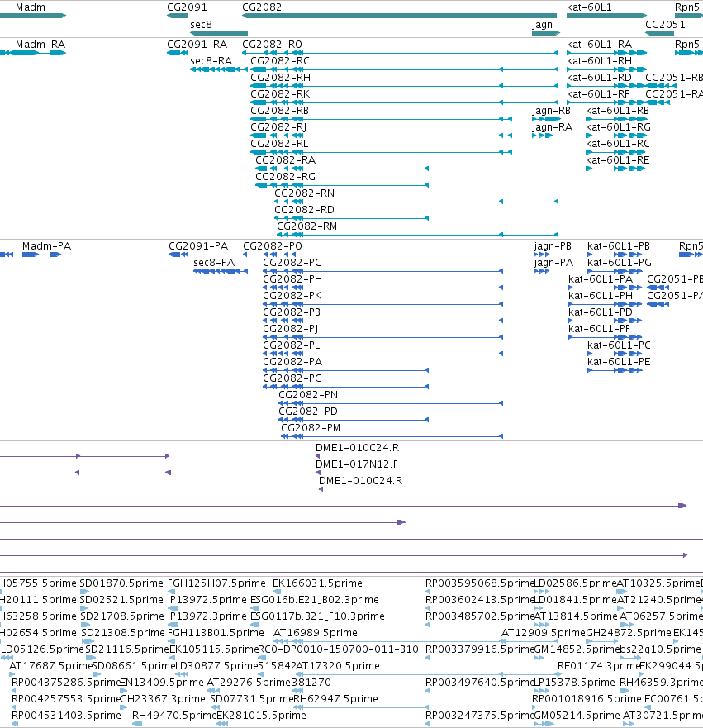The width and height of the screenshot is (703, 728).
Task: Click EST RP003595068.5prime
Action: pos(480,583)
